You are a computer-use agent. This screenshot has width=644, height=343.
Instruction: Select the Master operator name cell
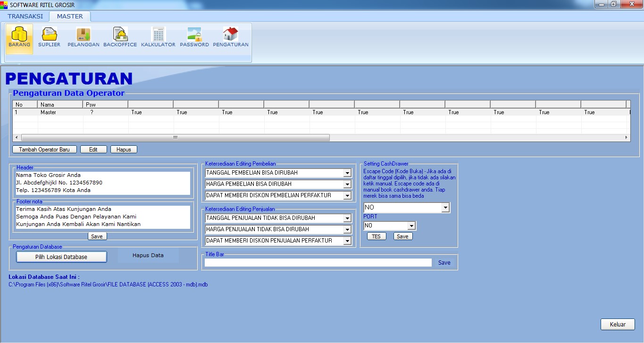(x=60, y=112)
